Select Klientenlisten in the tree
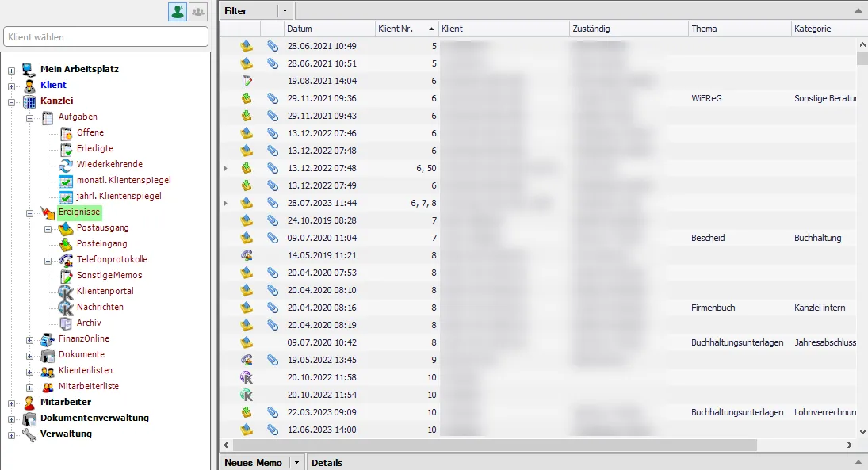The width and height of the screenshot is (868, 470). [86, 370]
